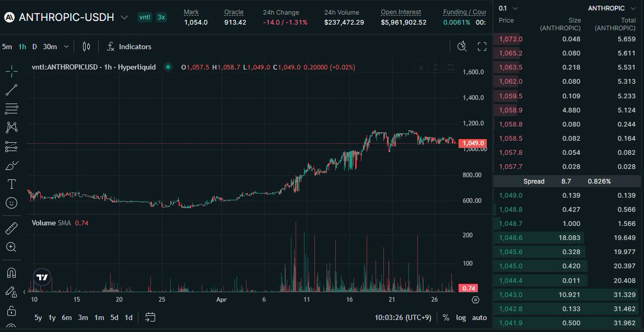The width and height of the screenshot is (644, 332).
Task: Open the interval list chevron after 30m
Action: click(x=66, y=47)
